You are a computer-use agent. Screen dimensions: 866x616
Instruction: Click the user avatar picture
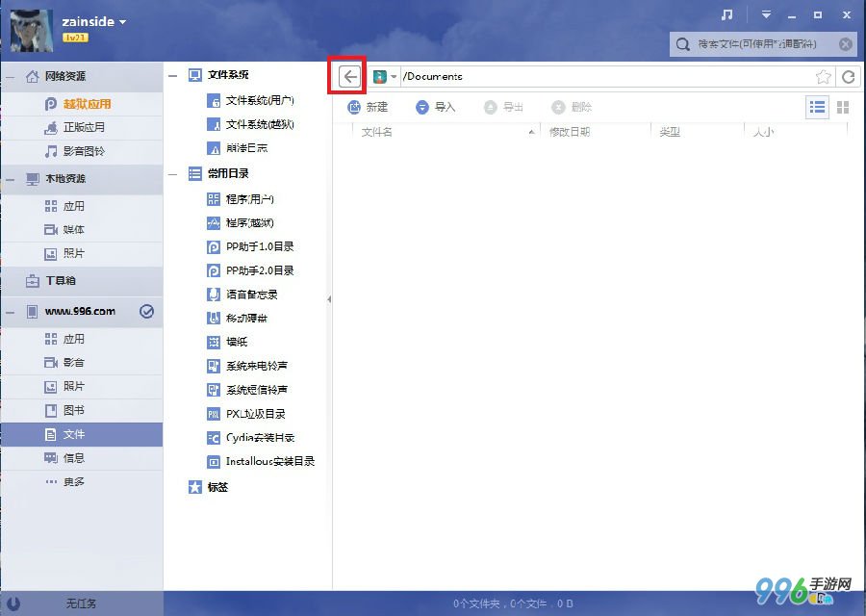(x=32, y=31)
